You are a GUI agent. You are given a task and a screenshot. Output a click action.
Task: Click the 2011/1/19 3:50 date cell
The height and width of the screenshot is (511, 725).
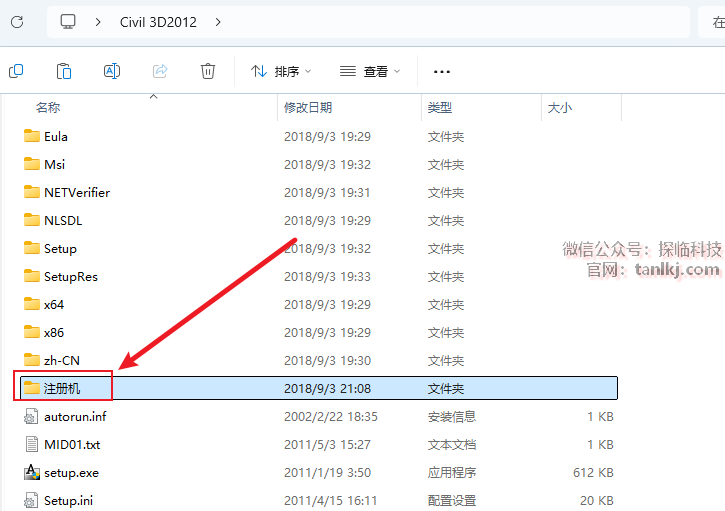327,473
